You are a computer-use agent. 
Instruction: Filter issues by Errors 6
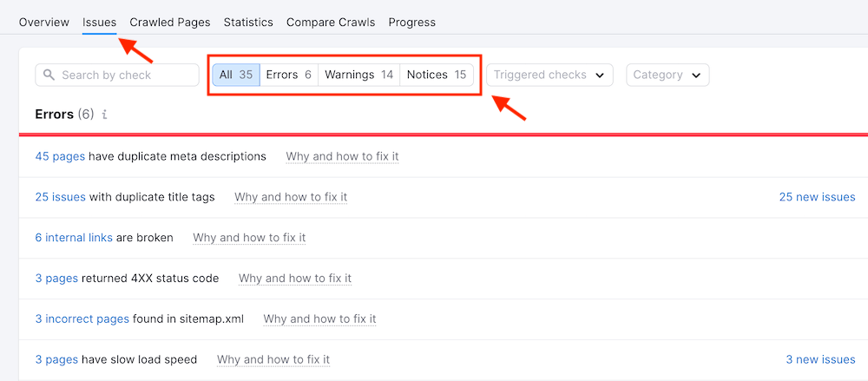288,75
